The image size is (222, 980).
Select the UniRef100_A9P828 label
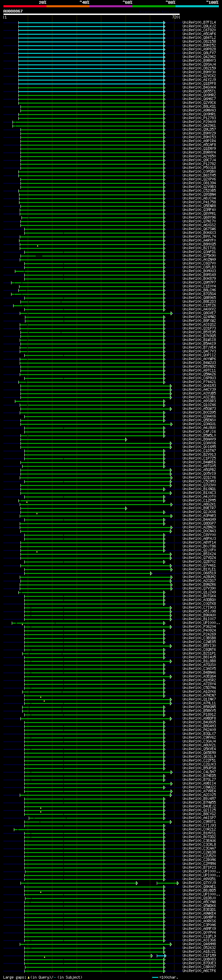point(199,49)
